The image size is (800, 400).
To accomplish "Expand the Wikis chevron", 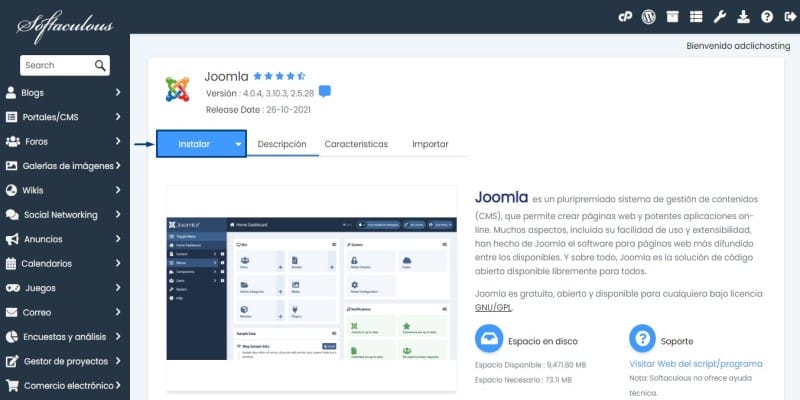I will (118, 190).
